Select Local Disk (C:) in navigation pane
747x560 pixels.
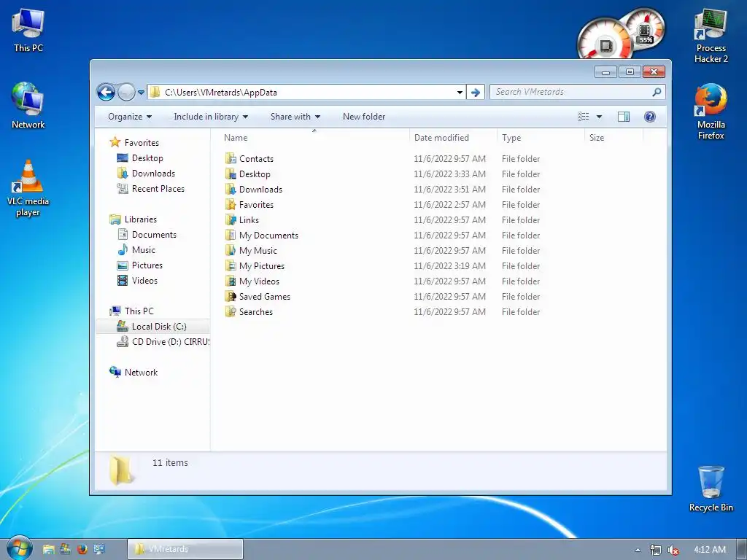click(x=152, y=326)
